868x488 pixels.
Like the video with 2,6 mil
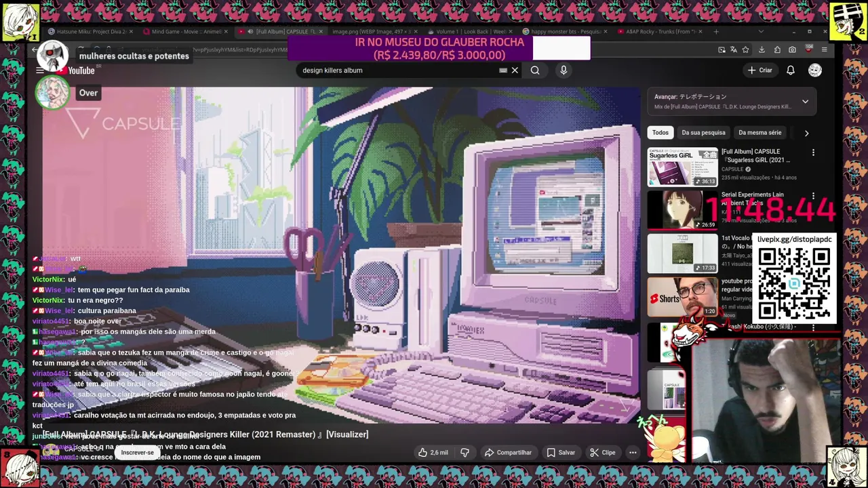pos(433,453)
